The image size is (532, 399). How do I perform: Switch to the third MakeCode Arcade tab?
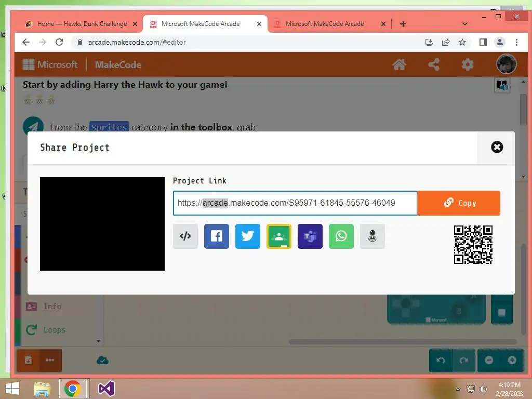coord(325,24)
